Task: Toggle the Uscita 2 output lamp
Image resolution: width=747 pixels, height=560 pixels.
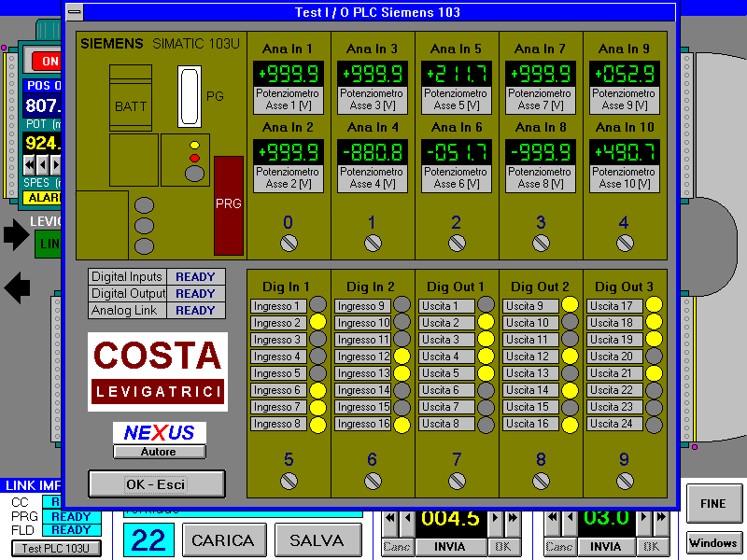Action: tap(486, 322)
